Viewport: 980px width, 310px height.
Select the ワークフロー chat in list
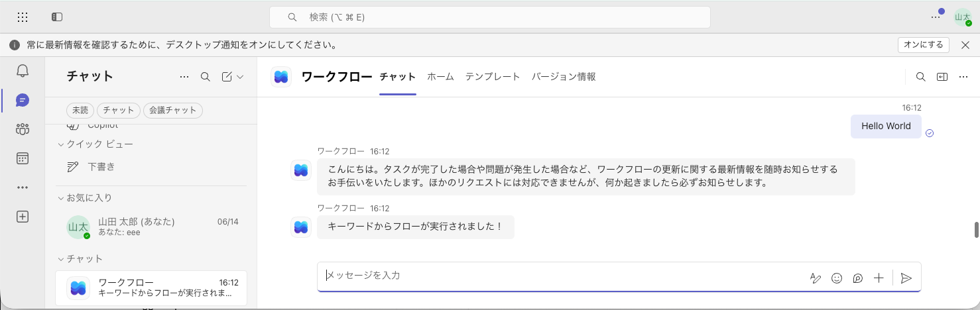(x=151, y=287)
